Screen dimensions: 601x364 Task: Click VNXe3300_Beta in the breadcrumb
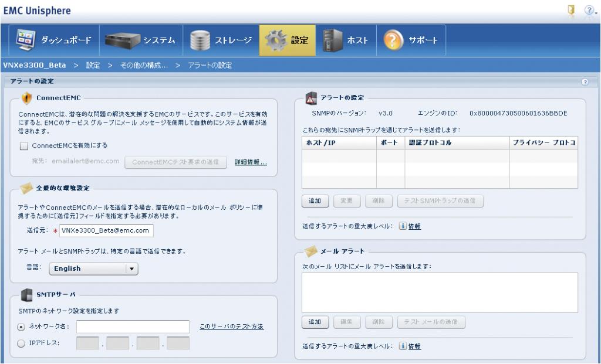click(x=35, y=66)
